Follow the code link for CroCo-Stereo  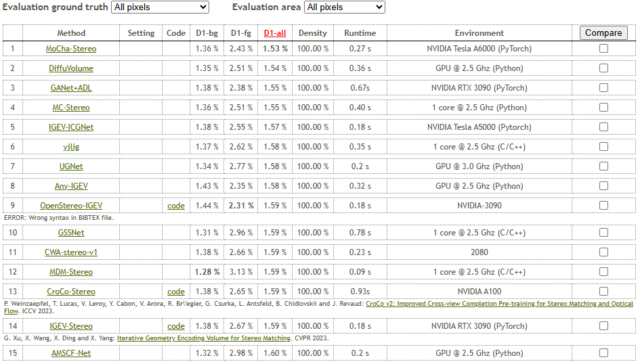tap(175, 292)
